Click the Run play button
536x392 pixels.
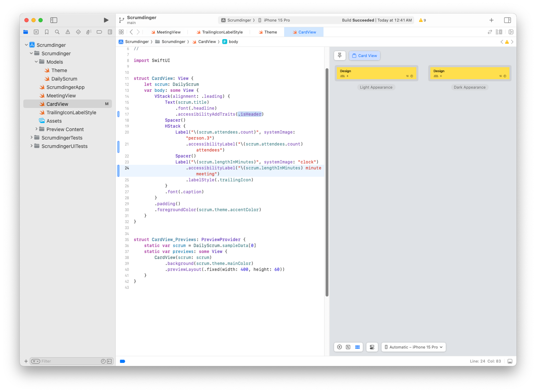coord(106,20)
